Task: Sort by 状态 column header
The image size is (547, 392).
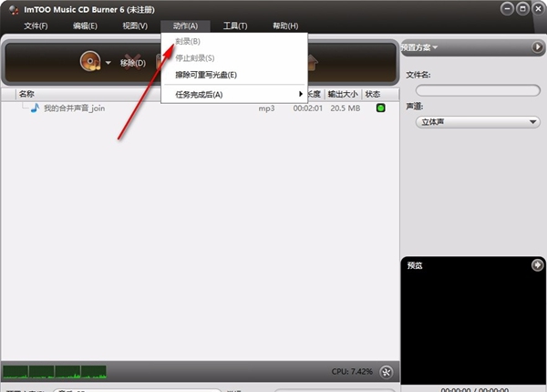Action: [x=373, y=94]
